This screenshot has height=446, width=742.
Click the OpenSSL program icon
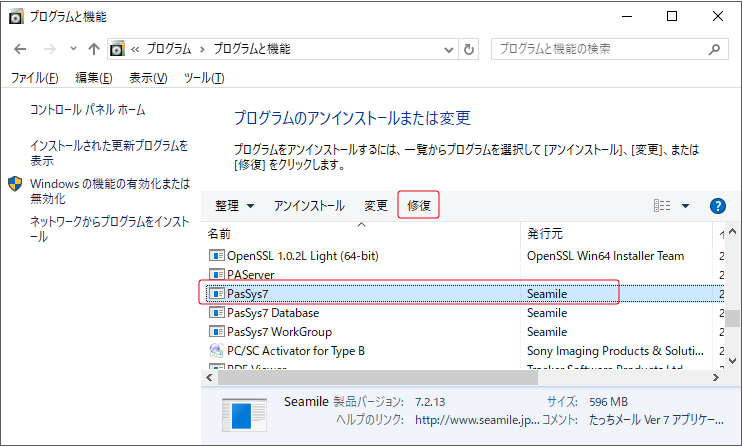(x=216, y=256)
